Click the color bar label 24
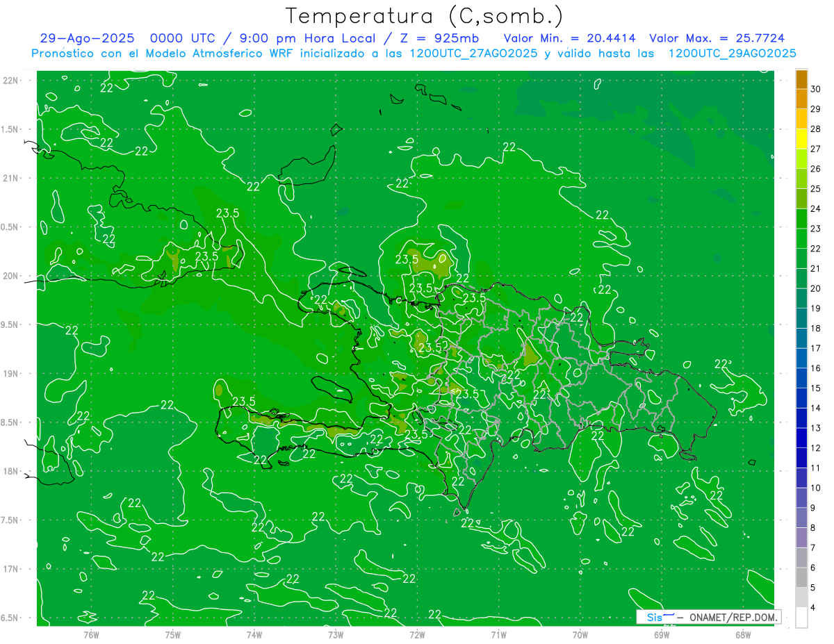Screen dimensions: 834x644 [x=816, y=209]
